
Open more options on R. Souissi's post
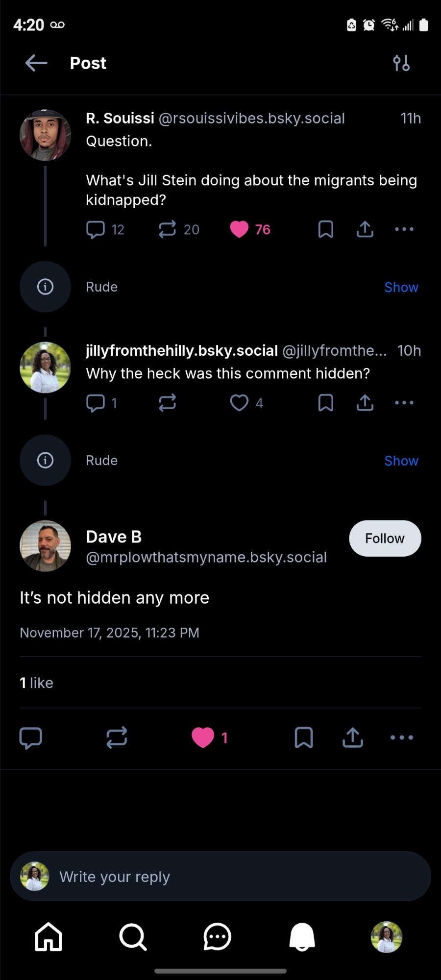point(404,229)
